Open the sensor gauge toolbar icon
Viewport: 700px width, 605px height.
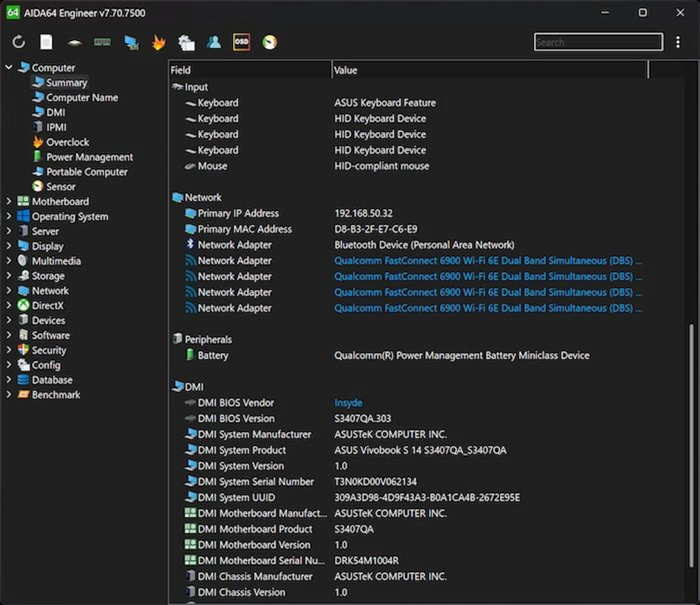tap(270, 42)
